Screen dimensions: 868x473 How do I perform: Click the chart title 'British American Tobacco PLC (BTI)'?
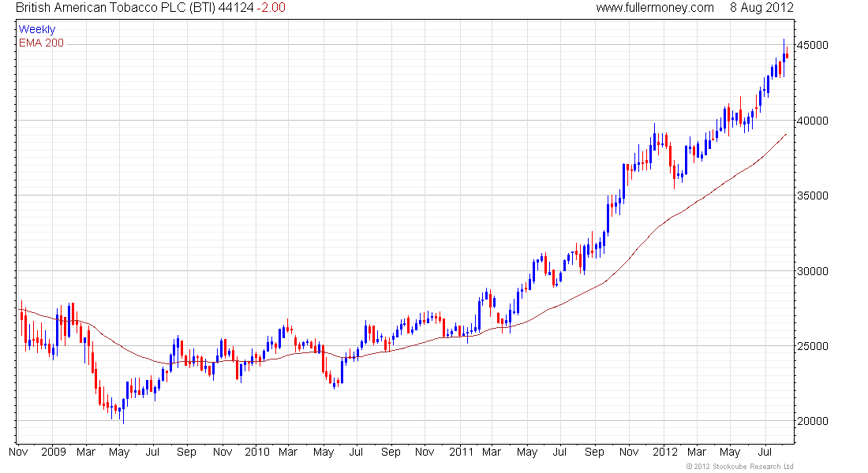click(x=115, y=8)
